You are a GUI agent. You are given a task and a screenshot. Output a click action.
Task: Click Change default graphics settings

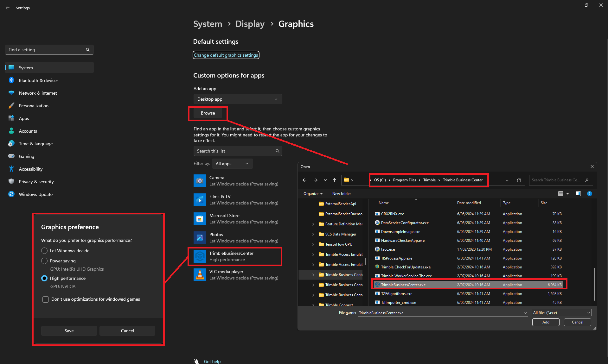(x=226, y=55)
